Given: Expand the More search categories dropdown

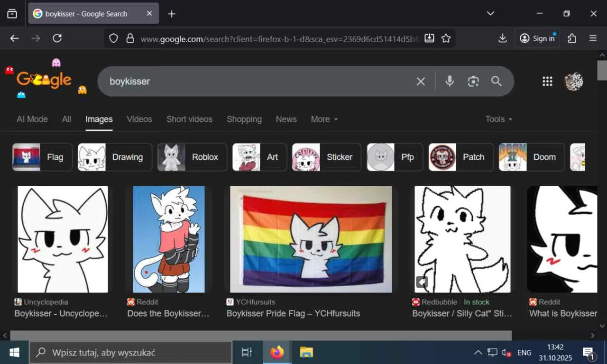Looking at the screenshot, I should (x=324, y=119).
